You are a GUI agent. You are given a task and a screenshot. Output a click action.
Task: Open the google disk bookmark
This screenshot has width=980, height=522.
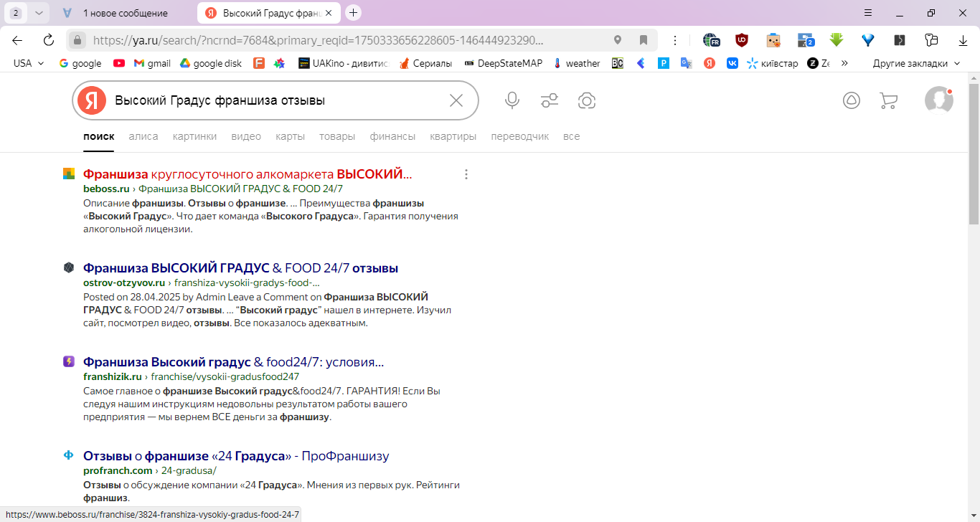(x=211, y=63)
